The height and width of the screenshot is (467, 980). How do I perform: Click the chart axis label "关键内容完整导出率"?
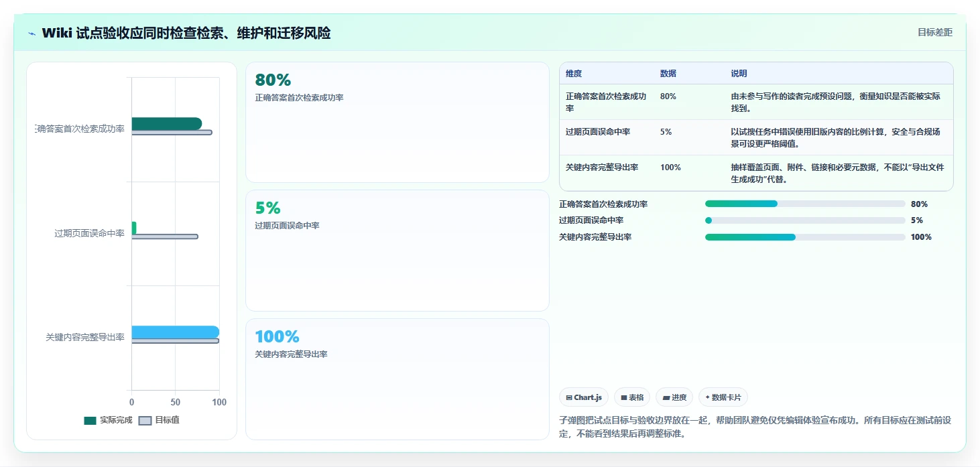point(85,338)
